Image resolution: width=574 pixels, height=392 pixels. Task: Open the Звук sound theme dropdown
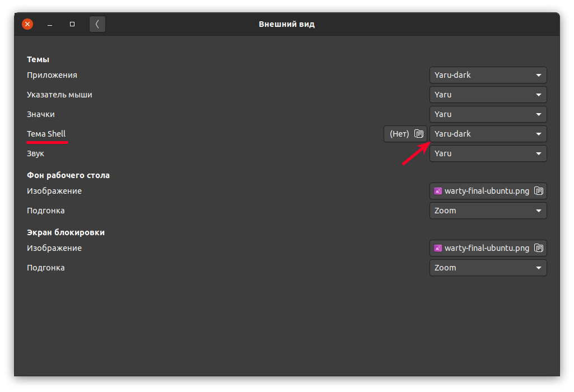488,153
